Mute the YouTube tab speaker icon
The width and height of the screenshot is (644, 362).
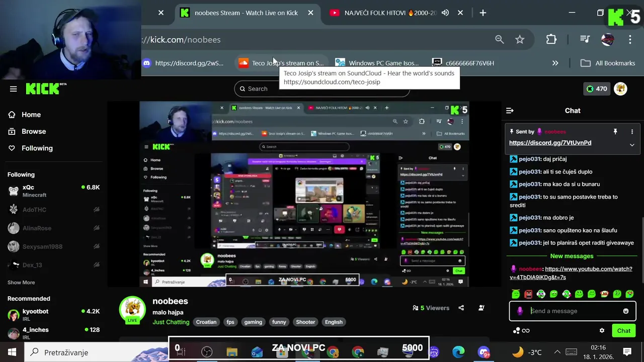(x=445, y=13)
